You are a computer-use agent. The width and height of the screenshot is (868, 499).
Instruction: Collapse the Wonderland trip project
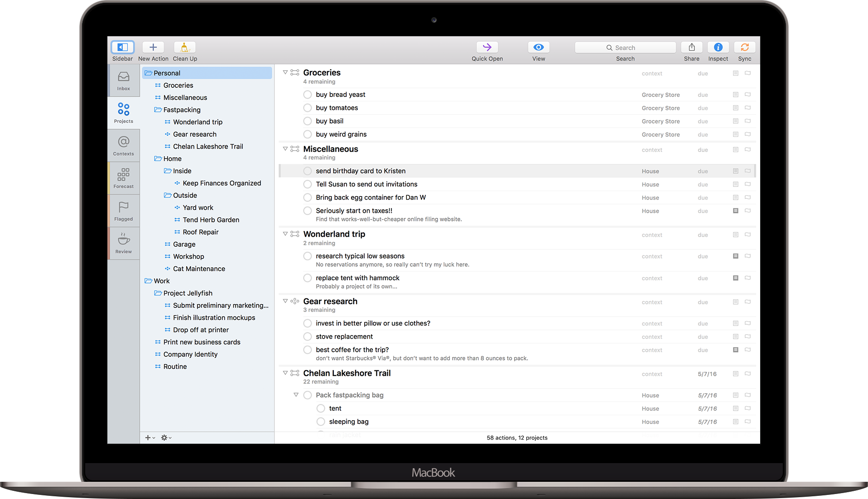(x=285, y=234)
